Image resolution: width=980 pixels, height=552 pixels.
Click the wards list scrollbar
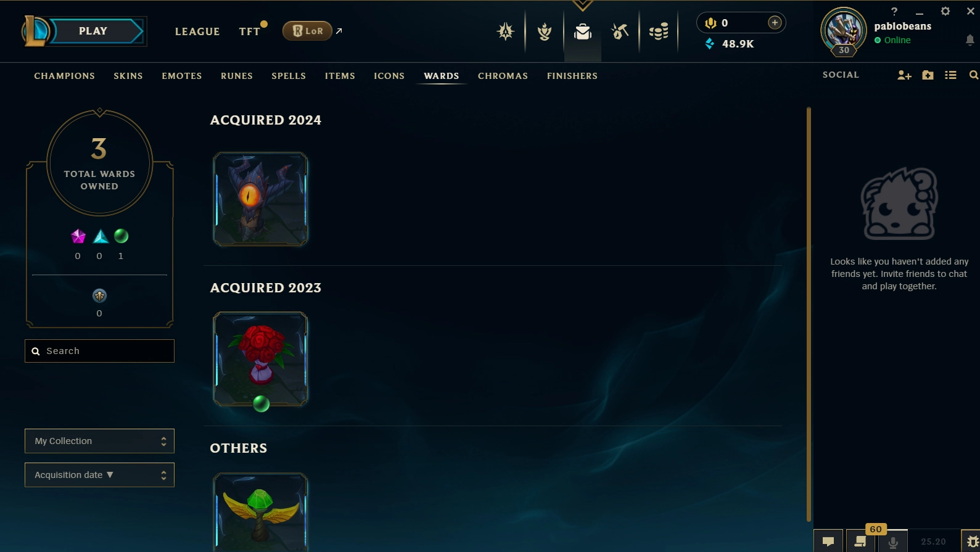coord(809,315)
